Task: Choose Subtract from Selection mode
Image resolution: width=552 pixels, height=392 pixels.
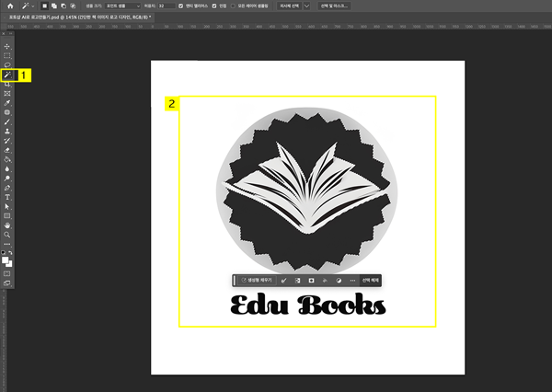Action: (x=63, y=6)
